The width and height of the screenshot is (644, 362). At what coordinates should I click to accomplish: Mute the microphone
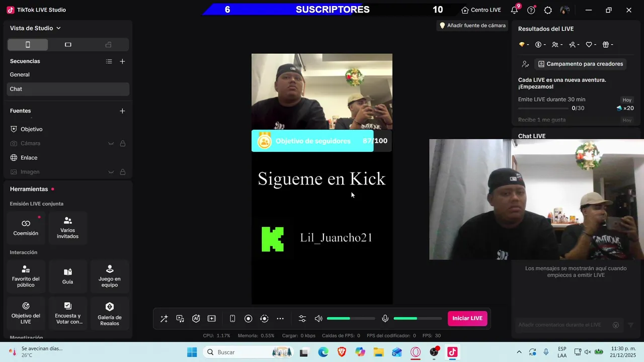[x=385, y=319]
